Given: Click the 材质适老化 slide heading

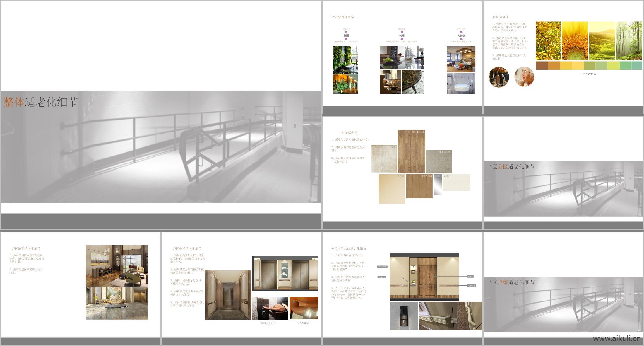Looking at the screenshot, I should tap(349, 133).
